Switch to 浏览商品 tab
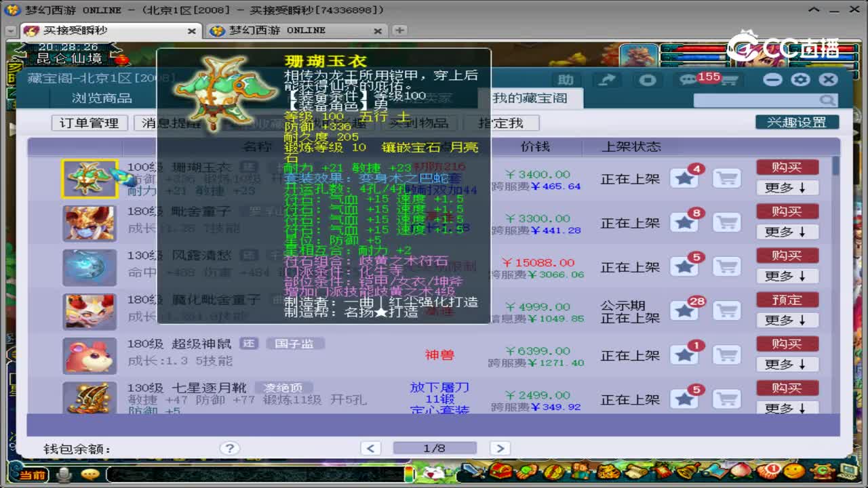 click(x=102, y=98)
